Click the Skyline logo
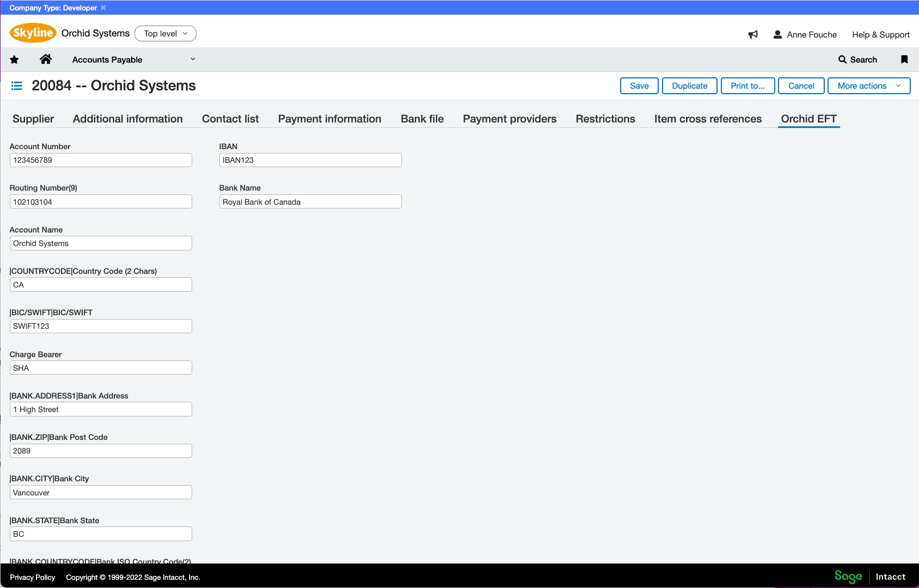Viewport: 919px width, 588px height. (x=33, y=33)
